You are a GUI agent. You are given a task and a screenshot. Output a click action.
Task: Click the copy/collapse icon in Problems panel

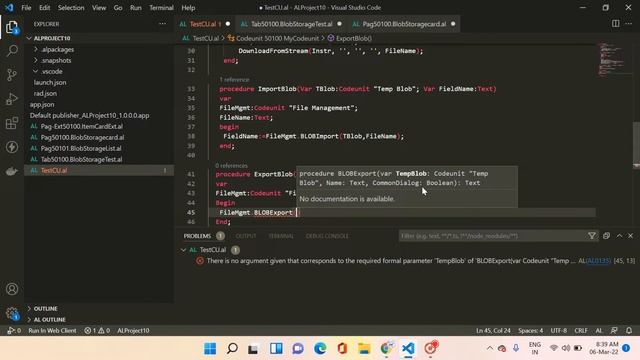(x=607, y=236)
